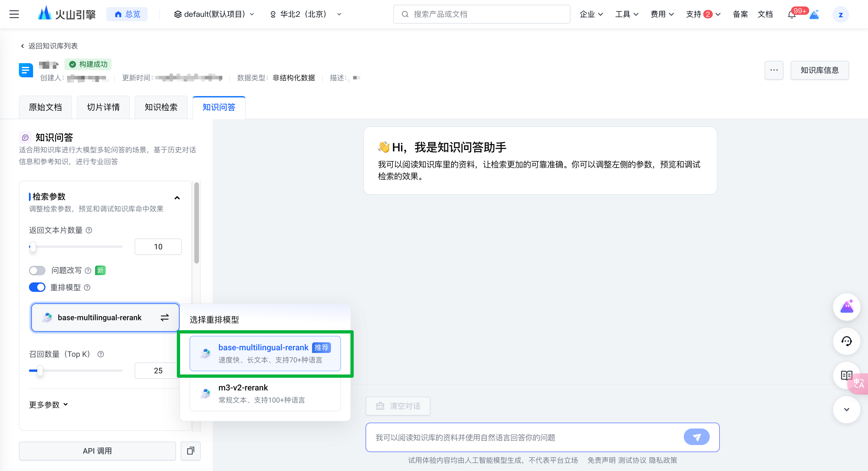
Task: Click the 召回数量 Top K slider handle
Action: click(x=40, y=371)
